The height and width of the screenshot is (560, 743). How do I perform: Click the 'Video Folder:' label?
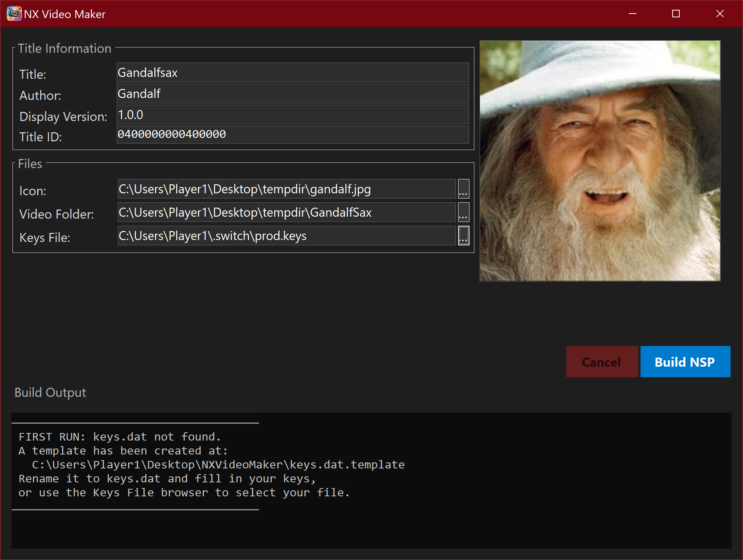(57, 214)
